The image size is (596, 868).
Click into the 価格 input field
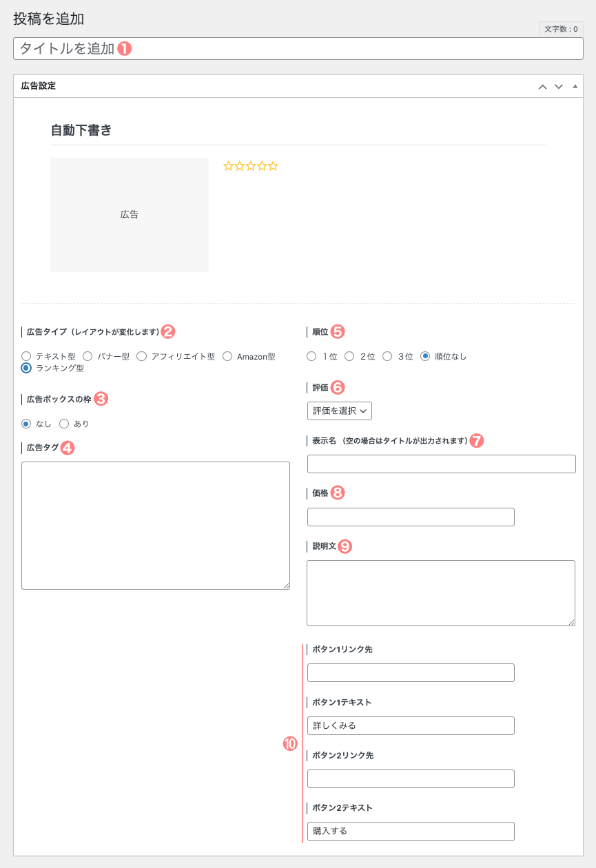coord(411,517)
